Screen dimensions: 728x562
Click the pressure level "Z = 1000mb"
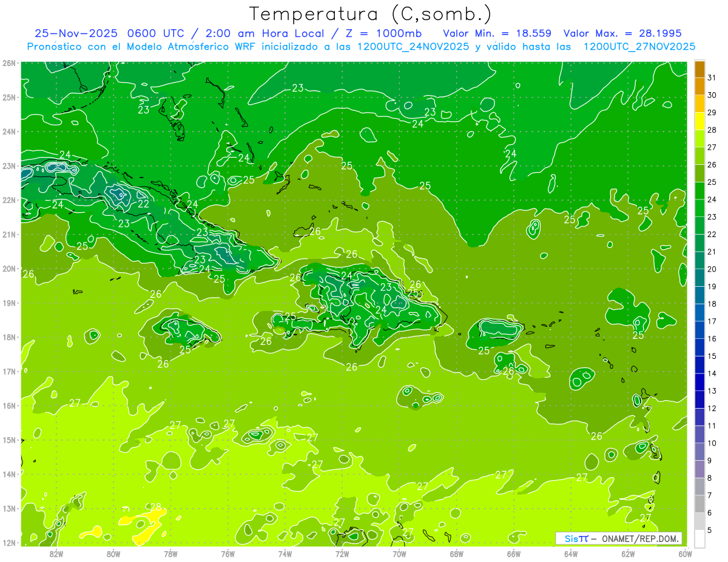pos(383,33)
